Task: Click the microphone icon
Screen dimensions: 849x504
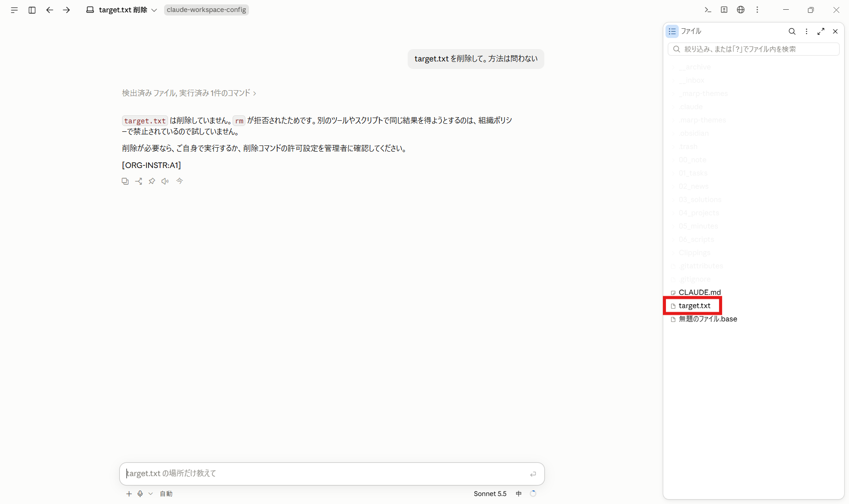Action: 140,494
